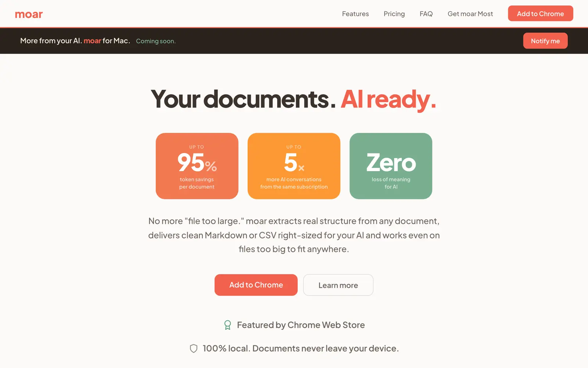Click the 'No more "file too large."' paragraph
The image size is (588, 368).
point(294,235)
